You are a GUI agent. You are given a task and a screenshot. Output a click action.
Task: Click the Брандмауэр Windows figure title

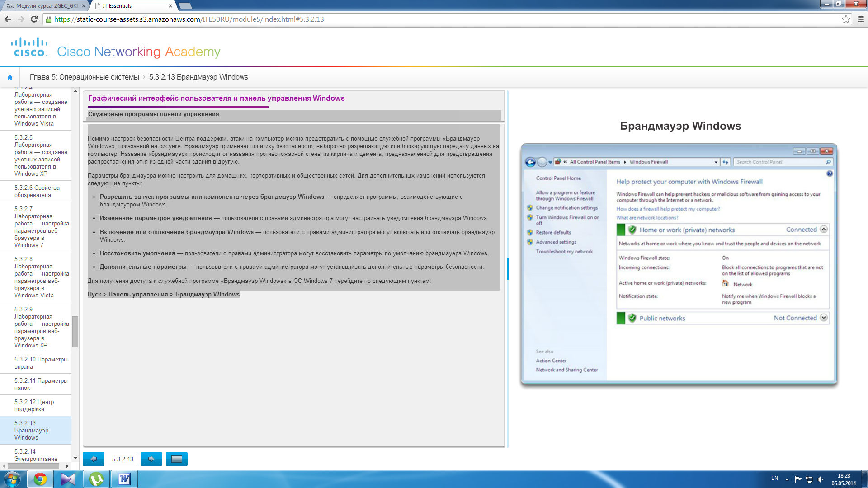[x=680, y=126]
